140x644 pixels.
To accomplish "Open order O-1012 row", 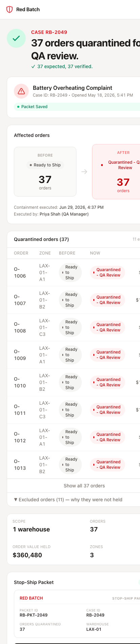I will (x=73, y=437).
